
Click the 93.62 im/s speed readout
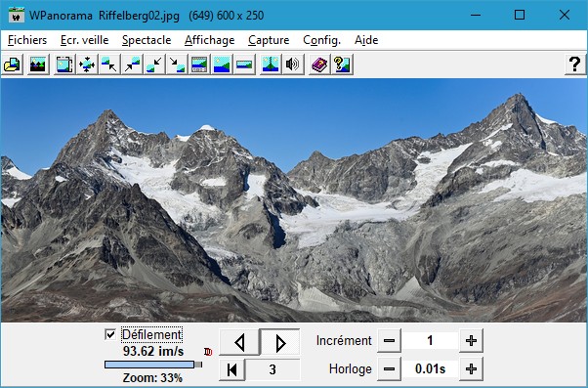pos(153,352)
